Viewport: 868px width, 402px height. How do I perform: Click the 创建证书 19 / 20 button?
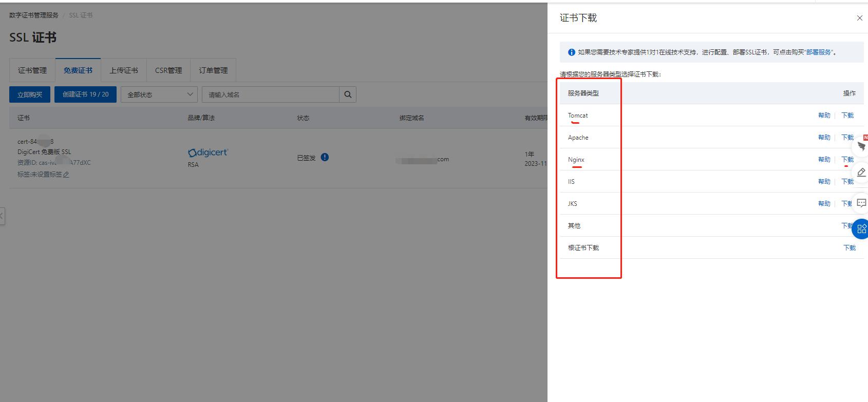point(86,94)
